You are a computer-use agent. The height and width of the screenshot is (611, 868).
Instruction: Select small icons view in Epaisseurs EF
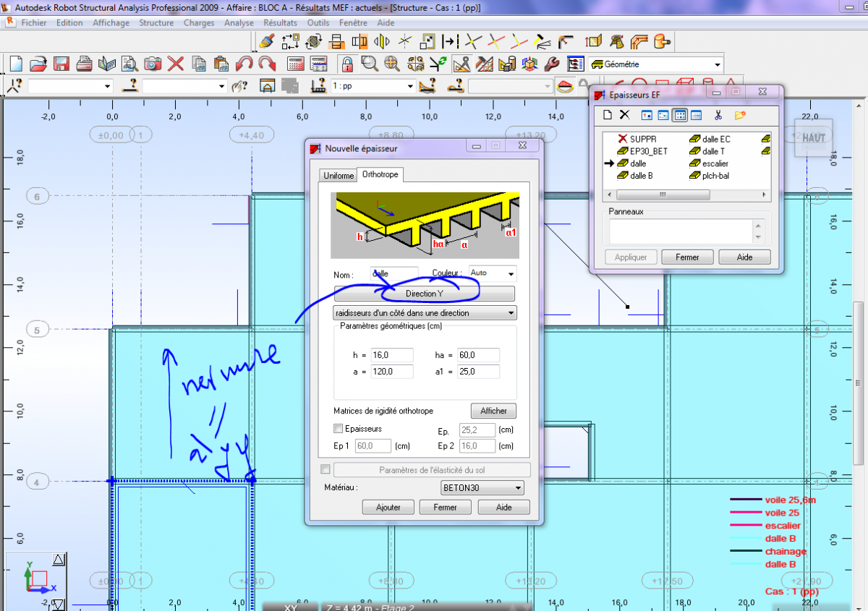click(x=663, y=115)
